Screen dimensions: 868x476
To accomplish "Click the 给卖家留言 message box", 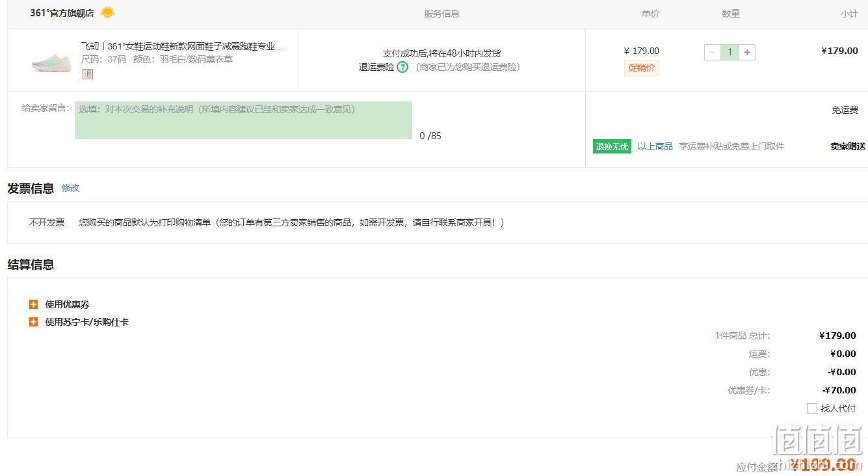I will [x=243, y=120].
